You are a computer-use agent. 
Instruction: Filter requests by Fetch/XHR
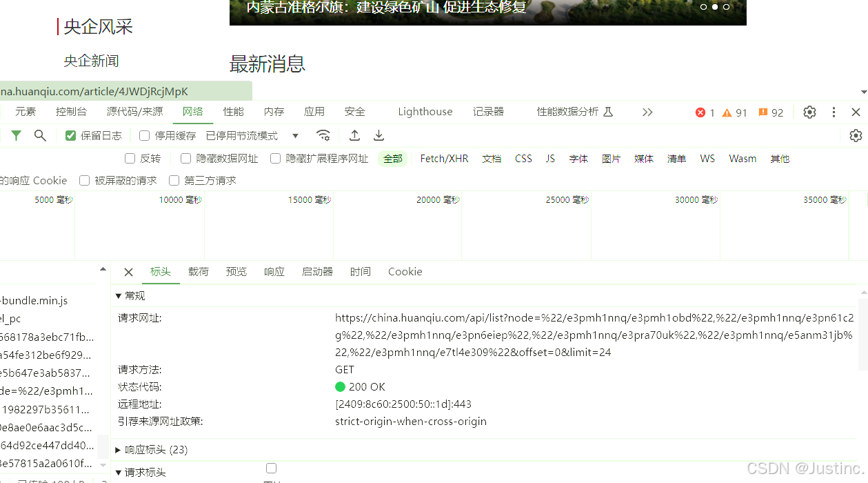click(444, 159)
